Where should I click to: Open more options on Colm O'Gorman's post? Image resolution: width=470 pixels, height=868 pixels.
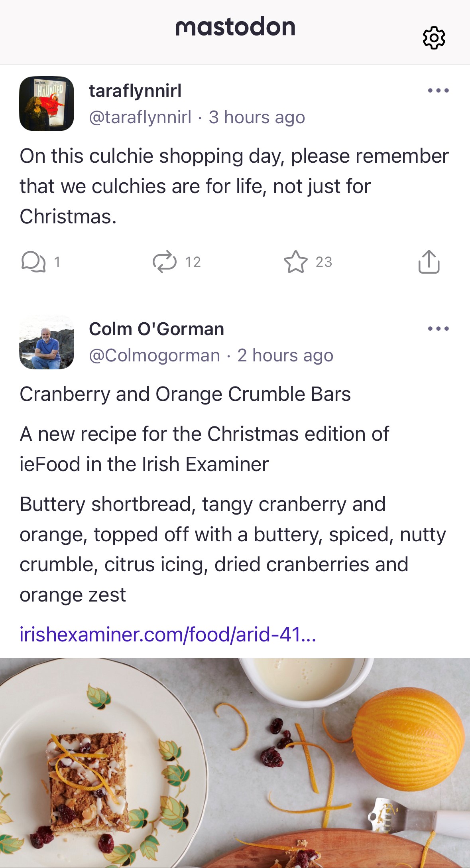click(438, 329)
